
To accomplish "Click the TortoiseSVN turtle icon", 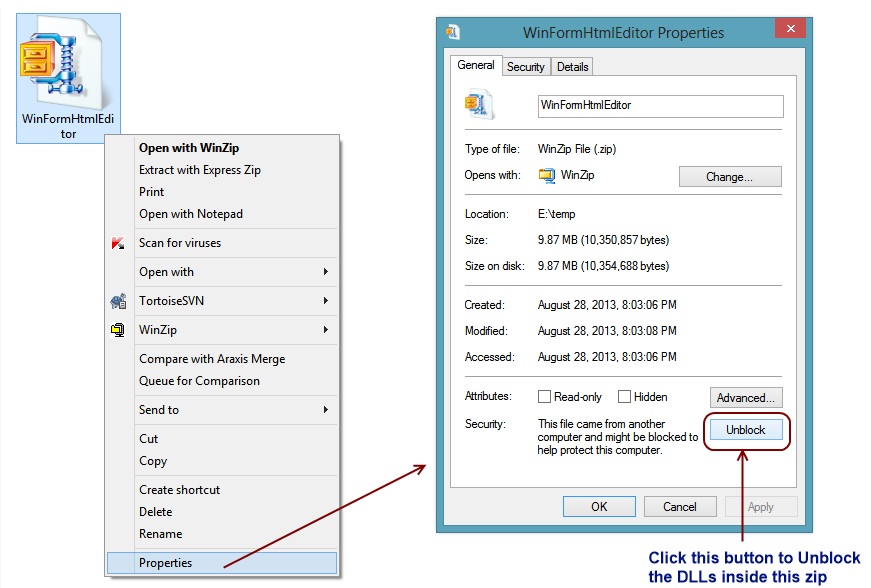I will pos(118,301).
